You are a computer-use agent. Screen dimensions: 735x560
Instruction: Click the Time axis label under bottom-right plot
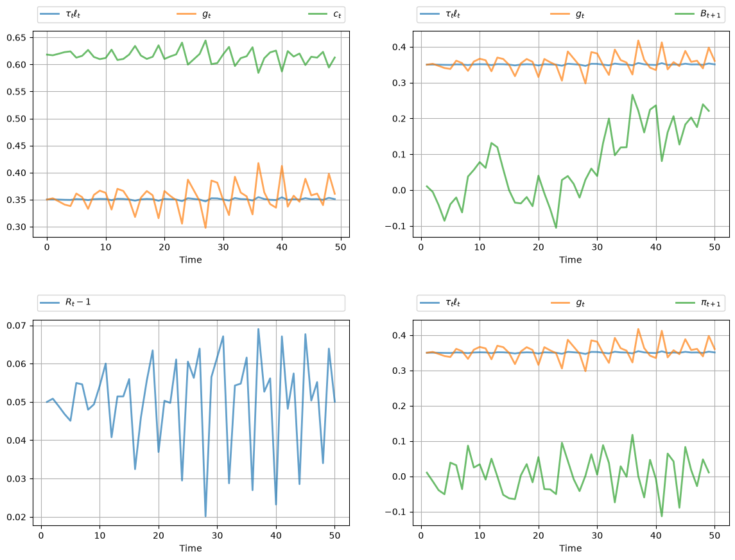pos(570,548)
